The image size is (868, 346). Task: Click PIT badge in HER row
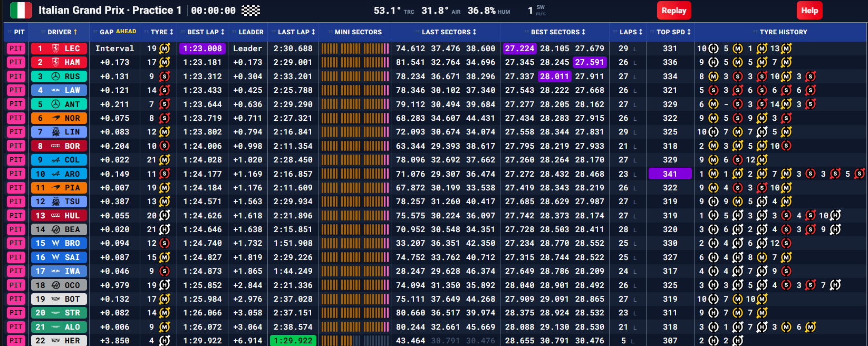tap(16, 341)
